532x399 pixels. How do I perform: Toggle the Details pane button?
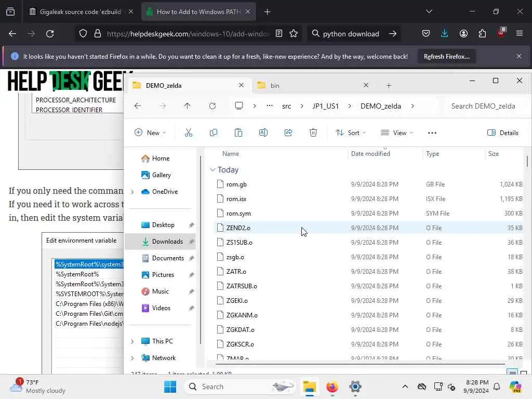tap(502, 132)
